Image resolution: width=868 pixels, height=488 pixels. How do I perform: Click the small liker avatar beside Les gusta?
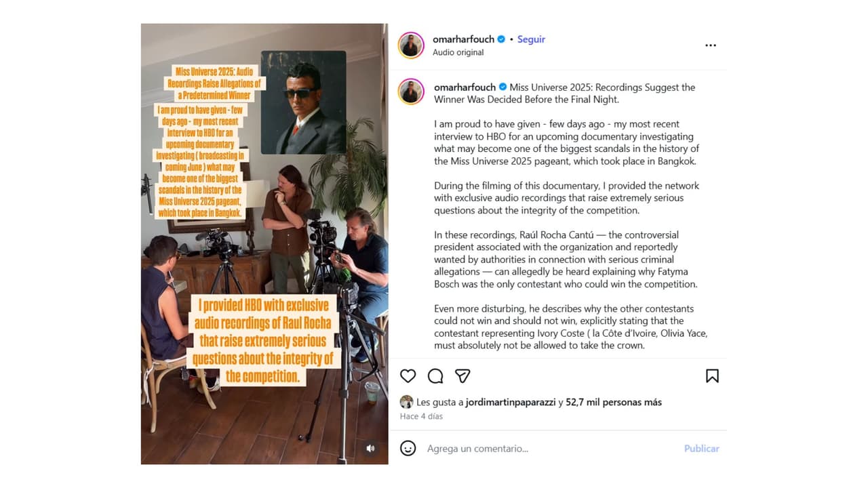pos(406,402)
